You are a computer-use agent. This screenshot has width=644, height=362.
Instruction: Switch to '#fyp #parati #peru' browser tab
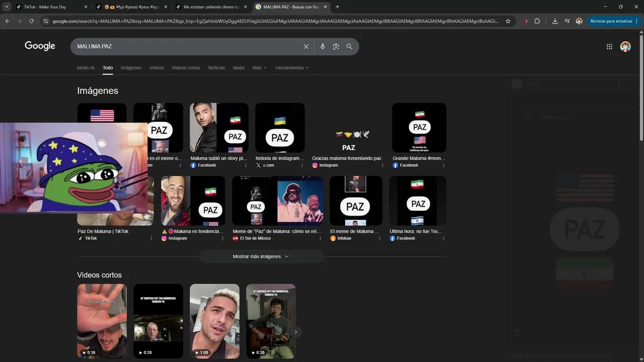coord(132,7)
